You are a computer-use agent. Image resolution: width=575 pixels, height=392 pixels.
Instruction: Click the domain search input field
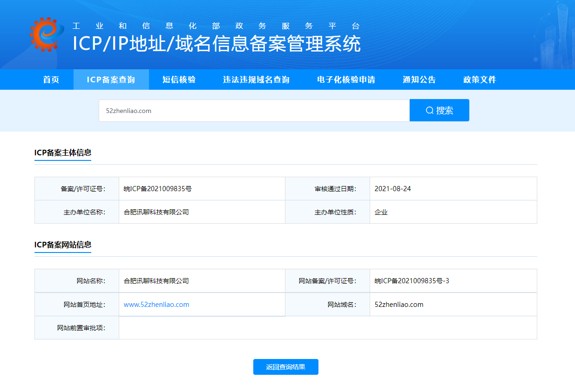[x=254, y=111]
